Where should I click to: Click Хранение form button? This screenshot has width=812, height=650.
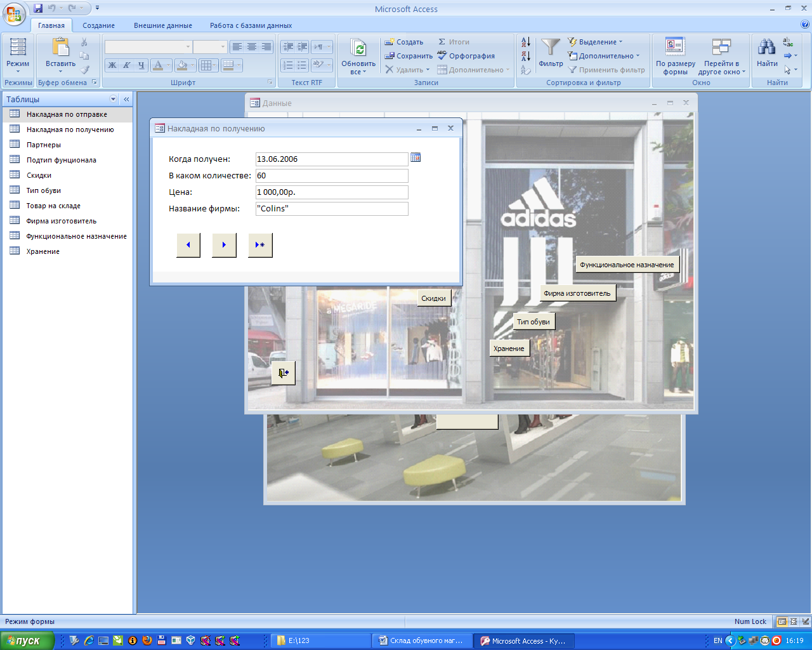(509, 348)
